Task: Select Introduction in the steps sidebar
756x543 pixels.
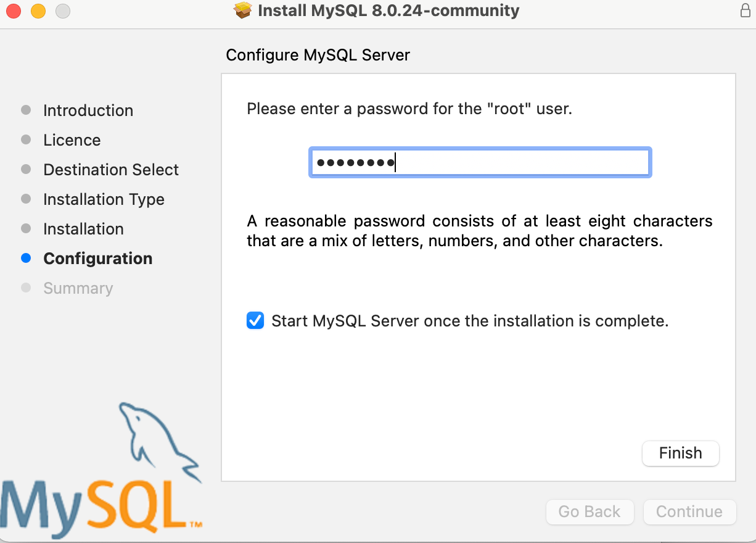Action: point(88,110)
